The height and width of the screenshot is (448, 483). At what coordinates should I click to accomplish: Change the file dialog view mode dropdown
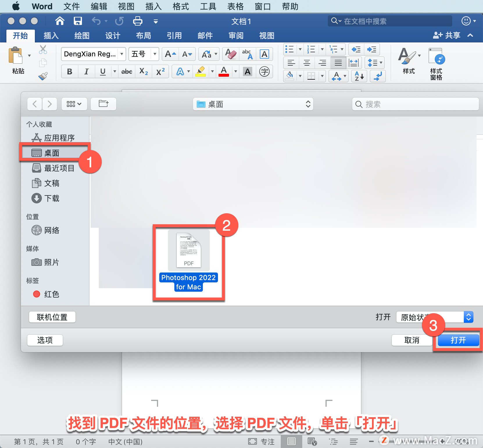(x=74, y=104)
